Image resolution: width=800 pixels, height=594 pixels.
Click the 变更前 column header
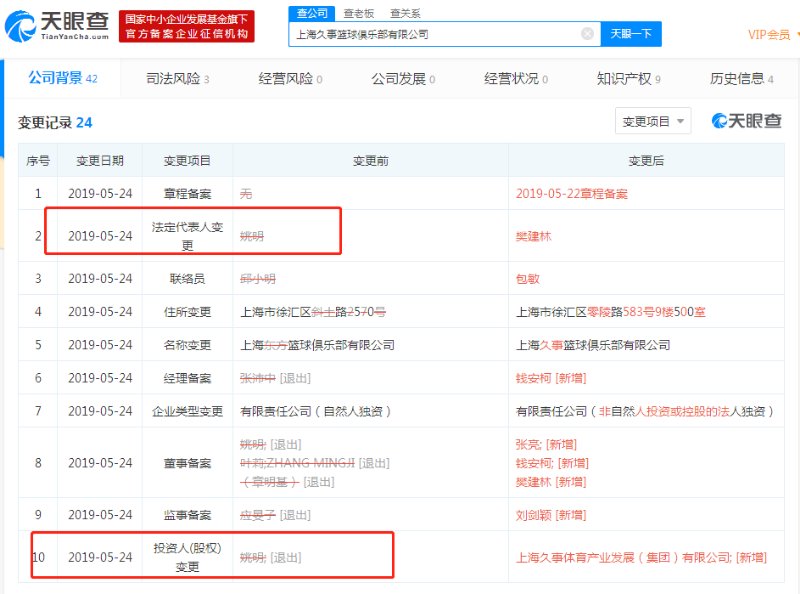(370, 161)
